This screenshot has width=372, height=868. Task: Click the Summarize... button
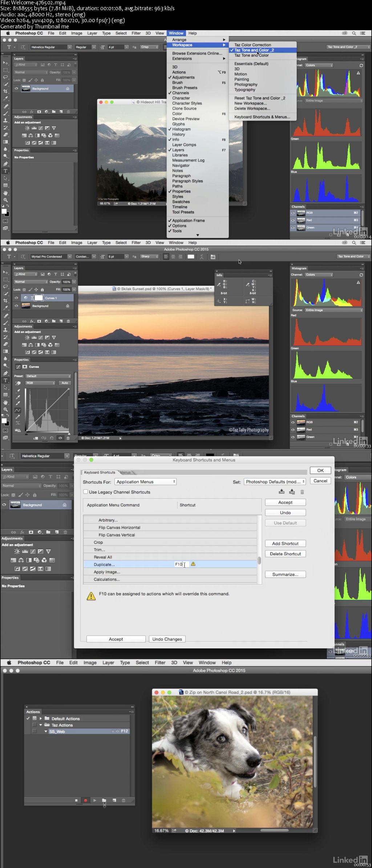pos(285,574)
